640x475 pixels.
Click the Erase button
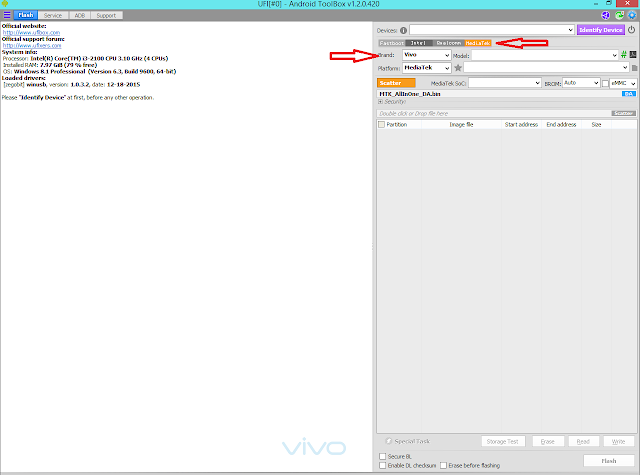[547, 442]
